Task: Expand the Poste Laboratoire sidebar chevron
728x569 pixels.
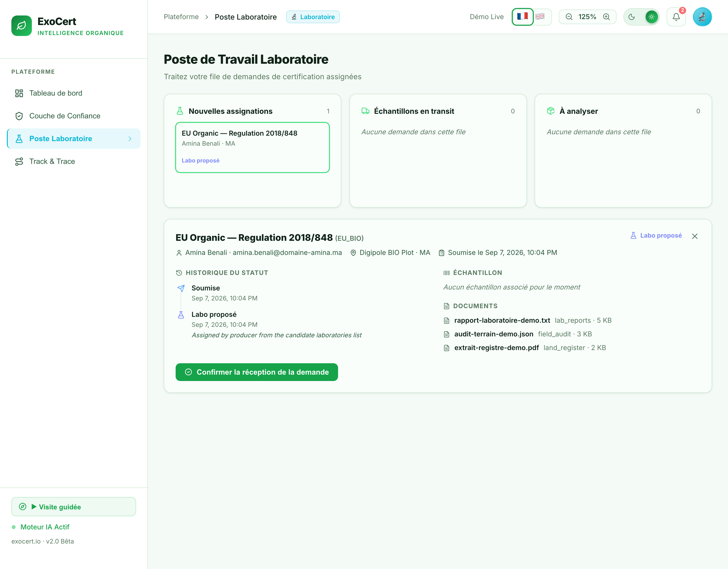Action: (x=130, y=139)
